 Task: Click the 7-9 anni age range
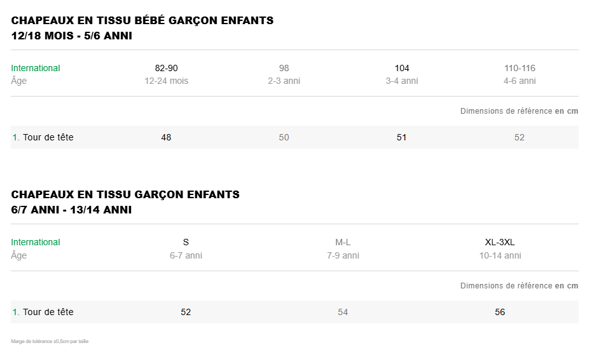coord(343,255)
